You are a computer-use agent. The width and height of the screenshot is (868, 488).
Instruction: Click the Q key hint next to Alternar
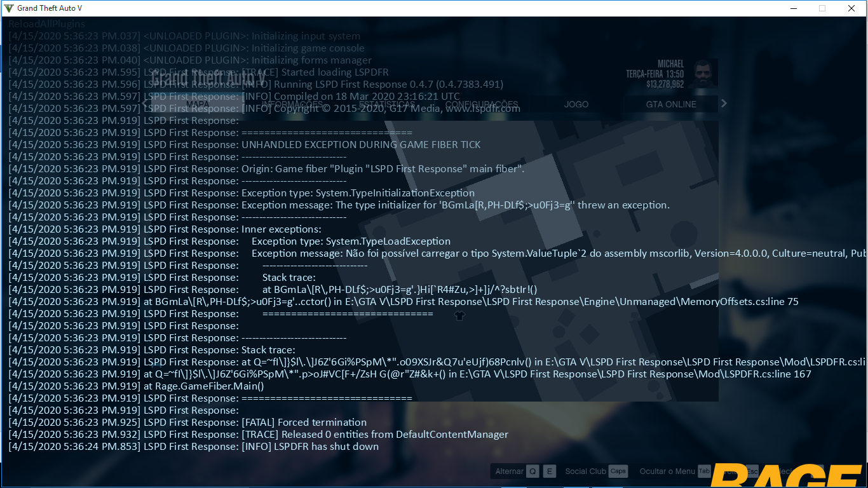532,471
